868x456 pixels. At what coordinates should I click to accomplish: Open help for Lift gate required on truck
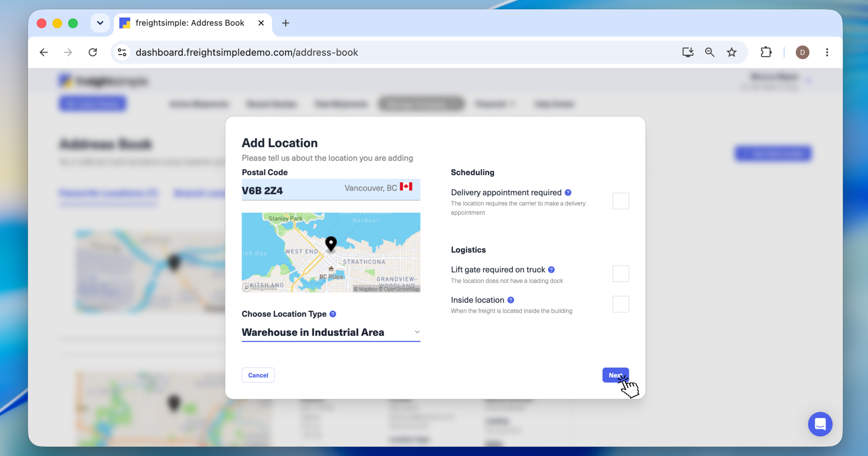click(x=551, y=270)
